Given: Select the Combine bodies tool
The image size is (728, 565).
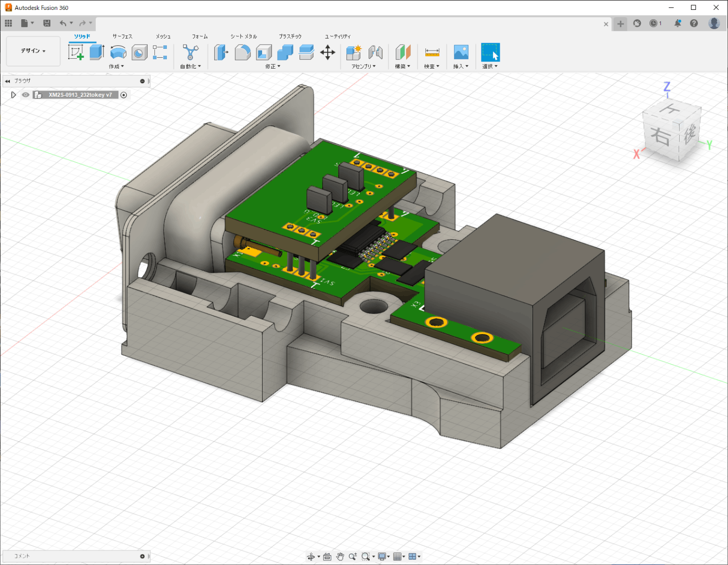Looking at the screenshot, I should tap(285, 52).
